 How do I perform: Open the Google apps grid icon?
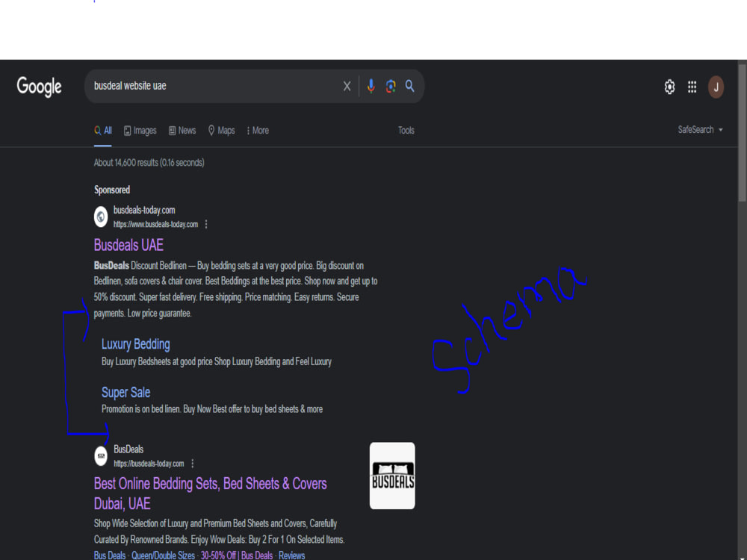[x=692, y=87]
